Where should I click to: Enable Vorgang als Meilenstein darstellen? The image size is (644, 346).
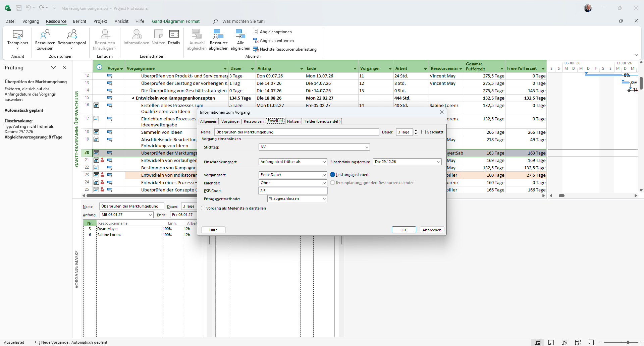(203, 208)
